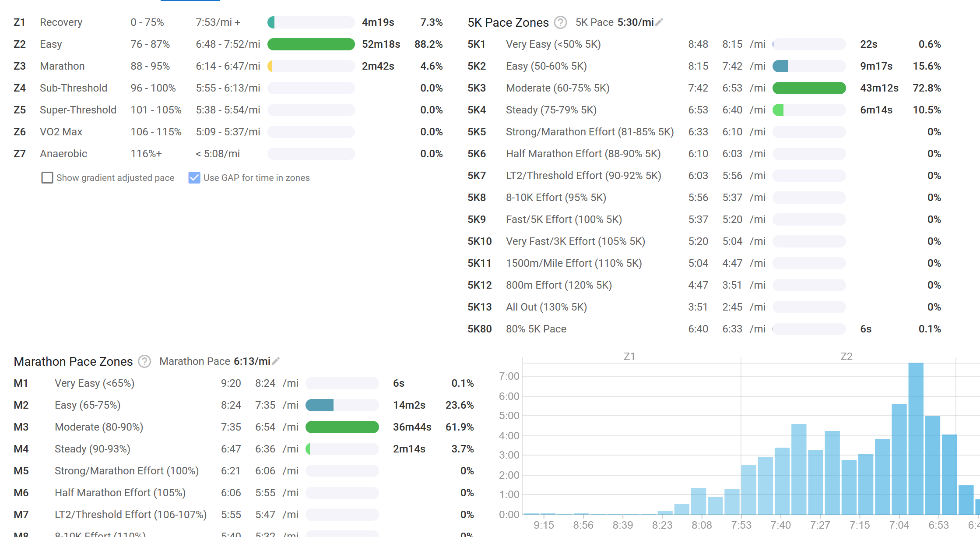
Task: Click the Z3 Marathon yellow bar
Action: [270, 66]
